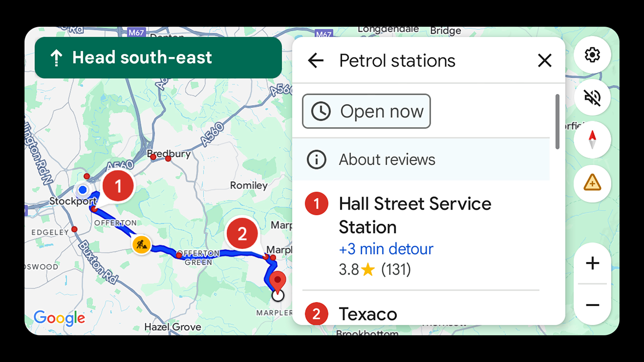Select the Texaco list result
Viewport: 644px width, 362px height.
tap(368, 314)
